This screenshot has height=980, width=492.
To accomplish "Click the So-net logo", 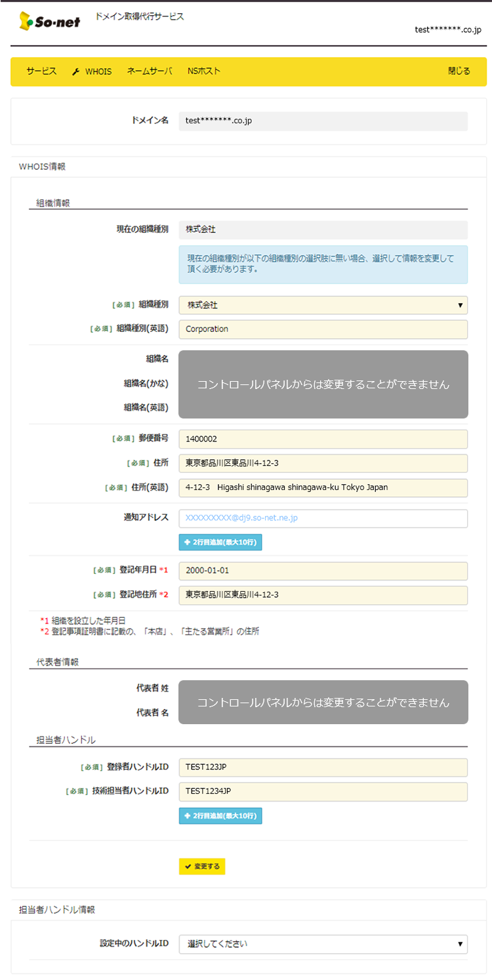I will pyautogui.click(x=50, y=21).
